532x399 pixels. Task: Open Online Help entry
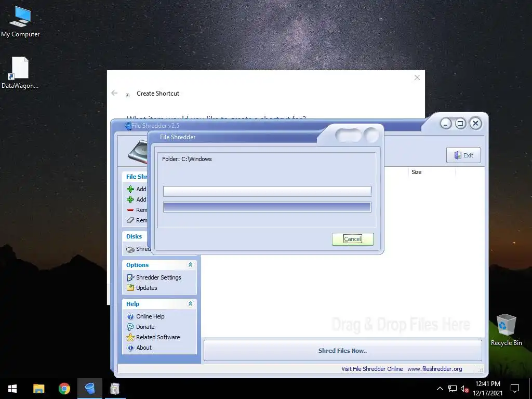click(150, 316)
